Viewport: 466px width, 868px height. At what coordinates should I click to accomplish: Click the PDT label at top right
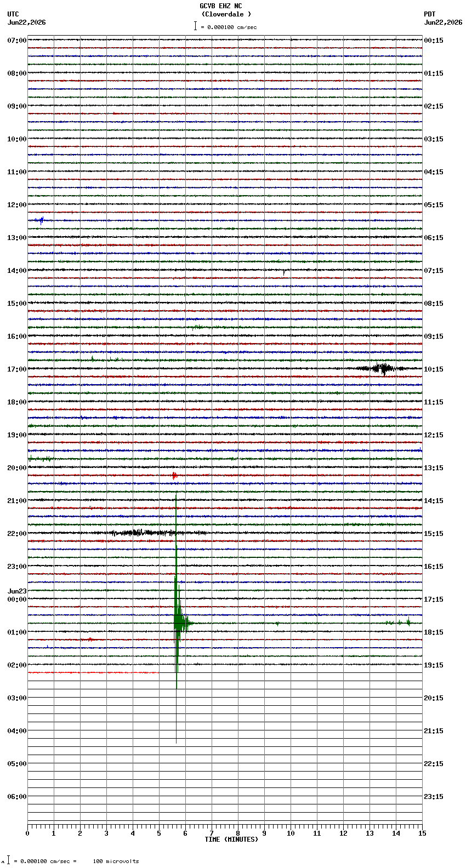430,14
